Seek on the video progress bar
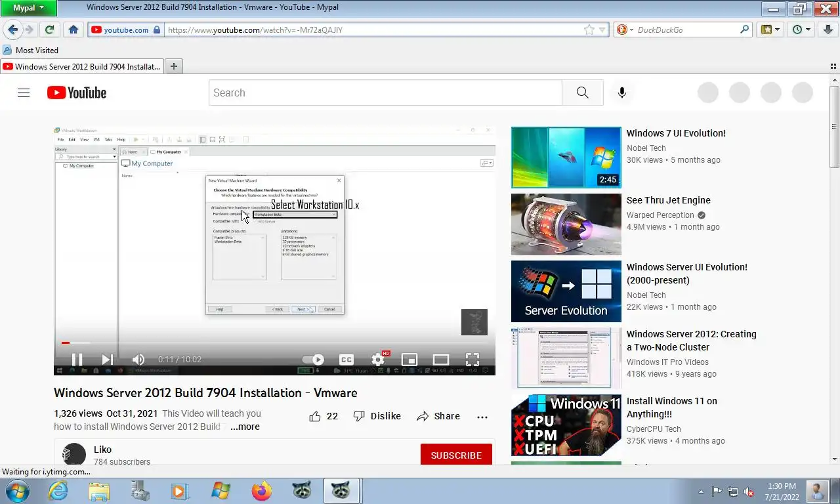840x504 pixels. coord(274,343)
